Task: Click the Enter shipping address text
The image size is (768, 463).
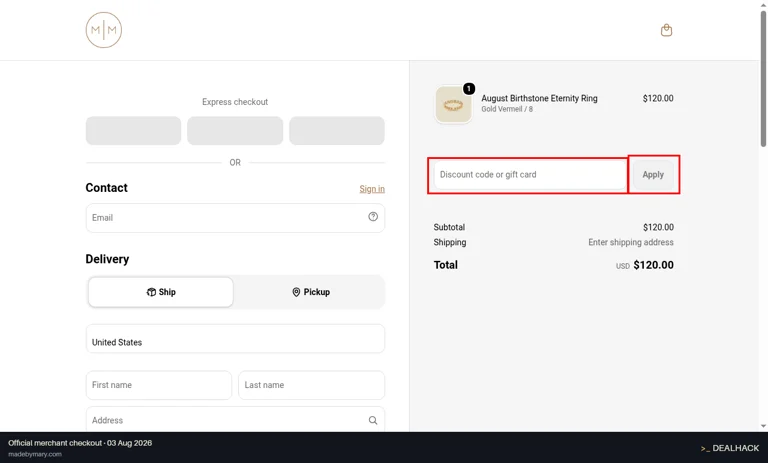Action: click(631, 242)
